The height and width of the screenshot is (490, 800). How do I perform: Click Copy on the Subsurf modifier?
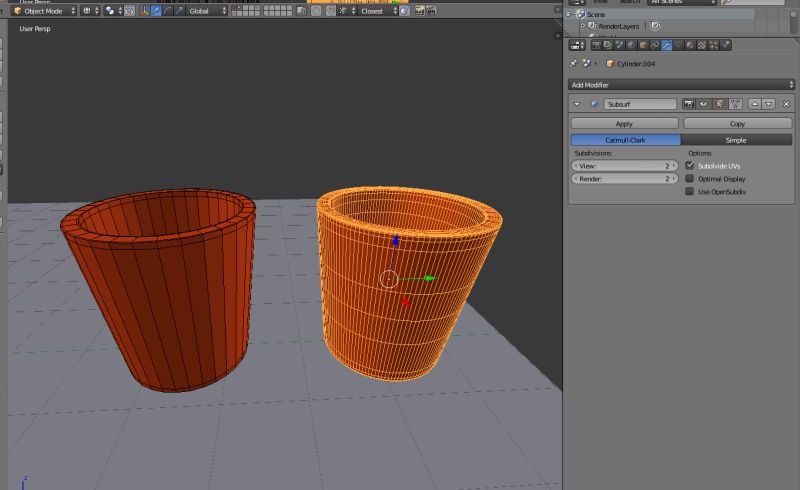point(737,124)
